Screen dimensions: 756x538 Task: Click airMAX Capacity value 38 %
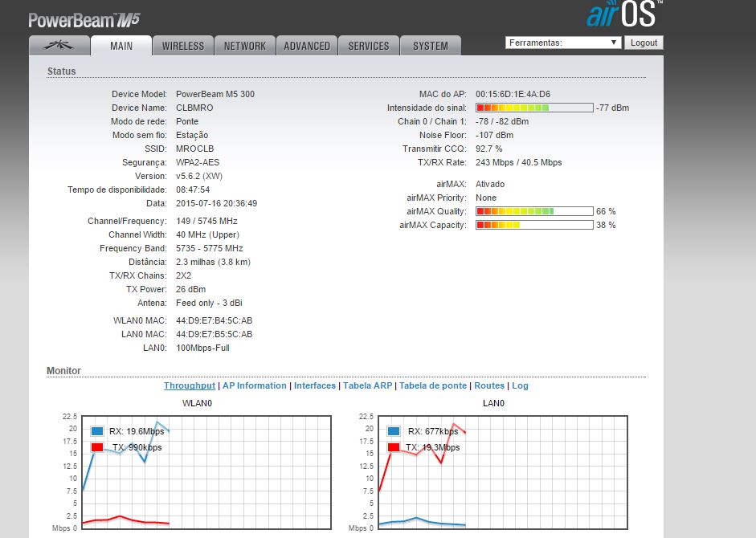pyautogui.click(x=606, y=225)
